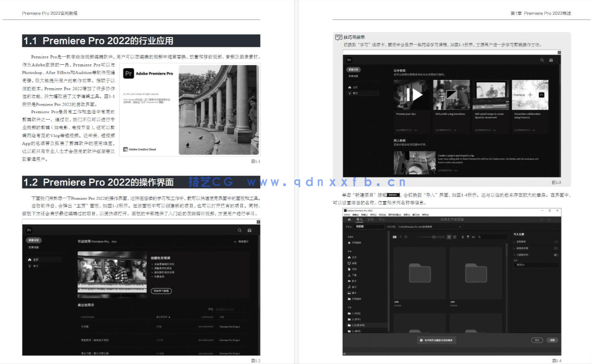592x364 pixels.
Task: Click the Pr application logo in the corner
Action: (x=29, y=230)
